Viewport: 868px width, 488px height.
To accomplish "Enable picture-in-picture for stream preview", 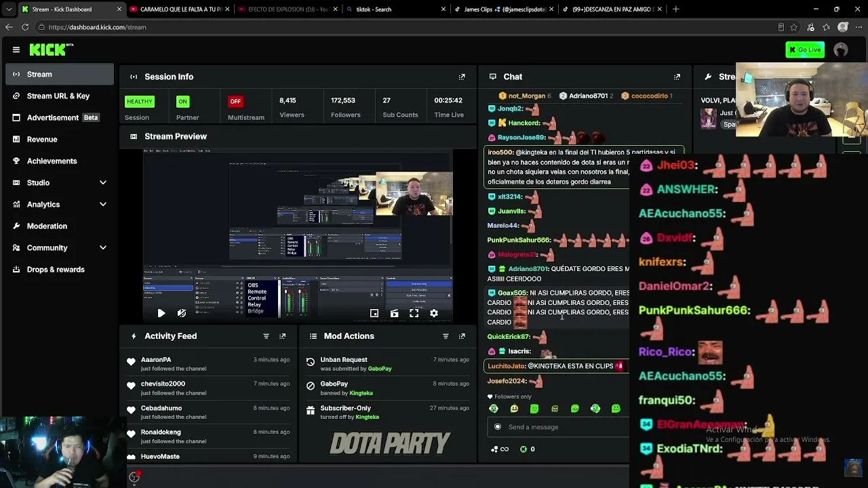I will tap(374, 313).
